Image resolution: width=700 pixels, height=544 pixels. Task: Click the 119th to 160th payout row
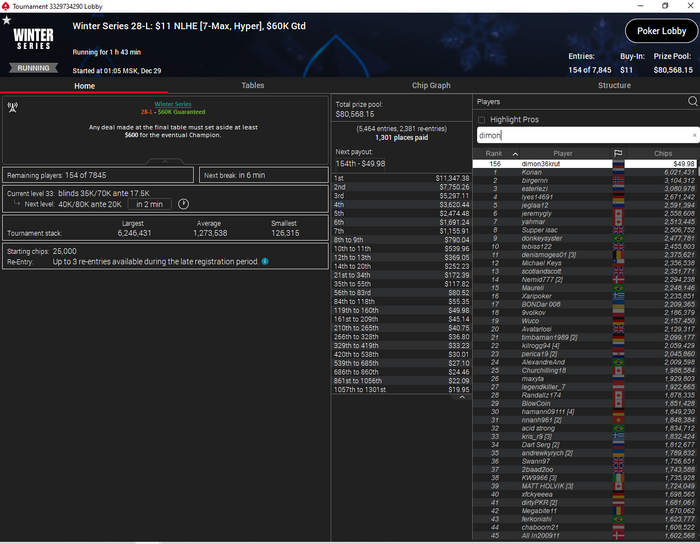coord(401,310)
